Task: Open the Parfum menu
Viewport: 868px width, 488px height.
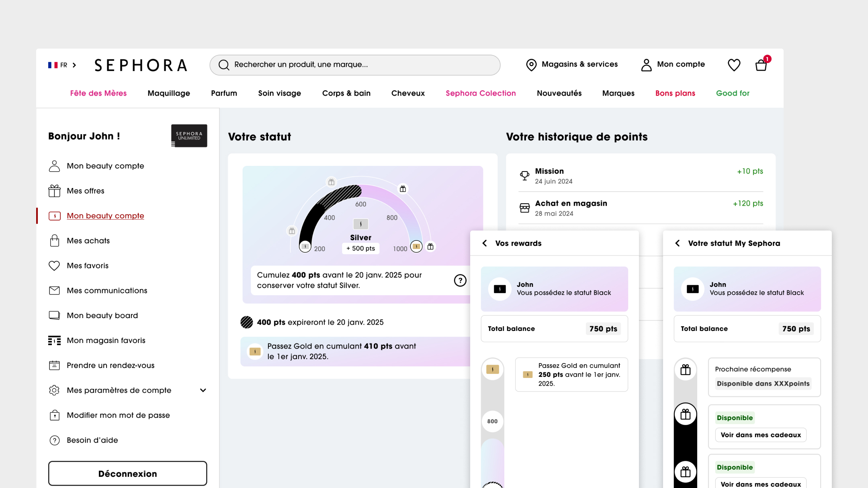Action: click(x=224, y=93)
